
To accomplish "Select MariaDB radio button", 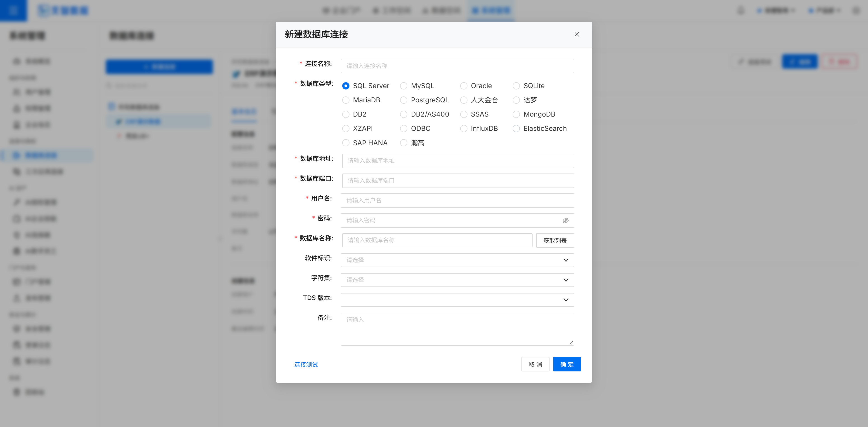I will click(346, 100).
